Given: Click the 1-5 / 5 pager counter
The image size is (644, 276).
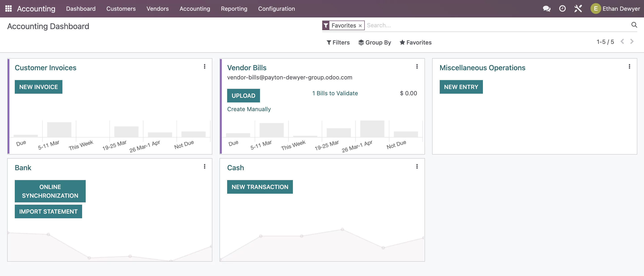Looking at the screenshot, I should (605, 42).
